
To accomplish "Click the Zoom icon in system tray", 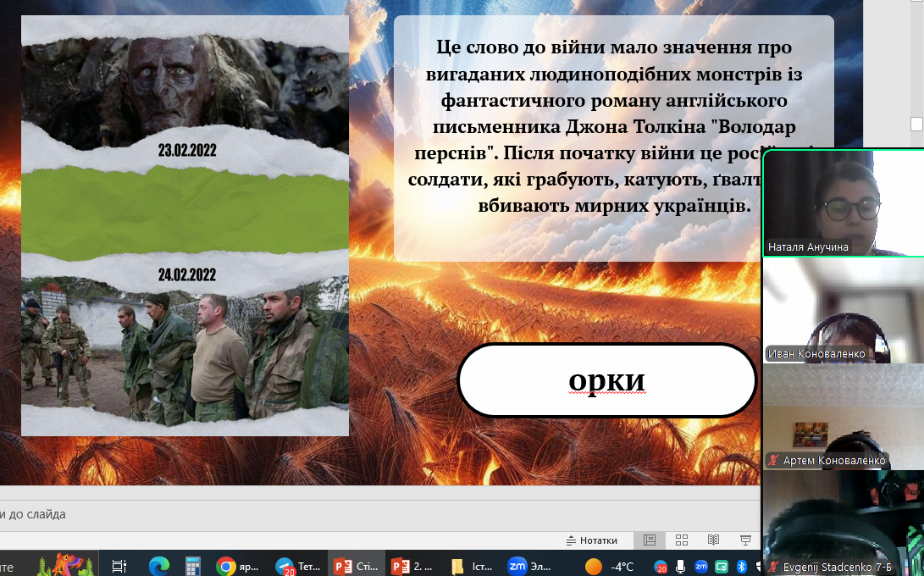I will 700,567.
